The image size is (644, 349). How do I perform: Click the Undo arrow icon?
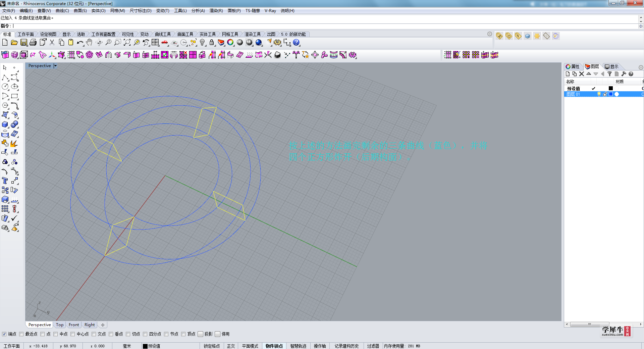pyautogui.click(x=80, y=42)
